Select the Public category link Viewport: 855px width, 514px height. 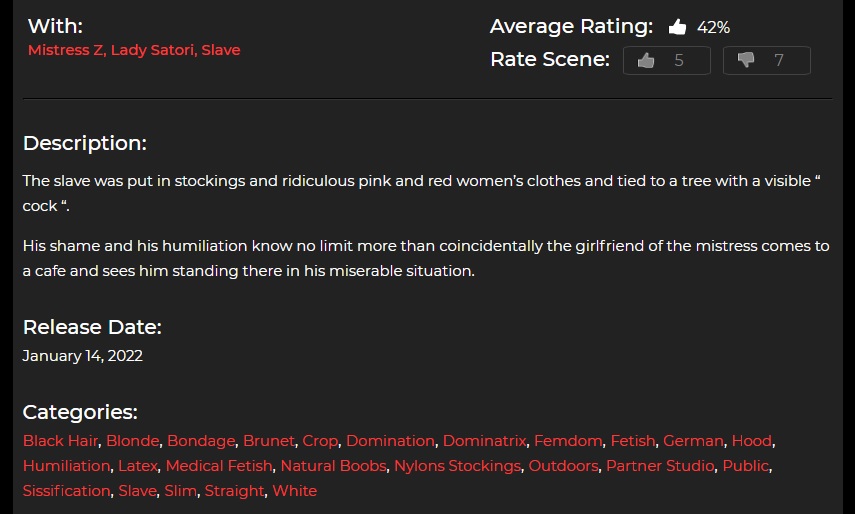pyautogui.click(x=745, y=465)
